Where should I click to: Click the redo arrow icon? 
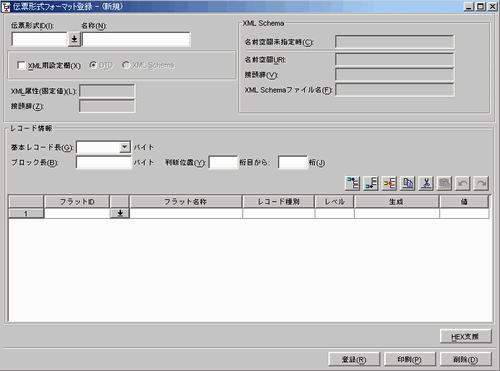(481, 183)
